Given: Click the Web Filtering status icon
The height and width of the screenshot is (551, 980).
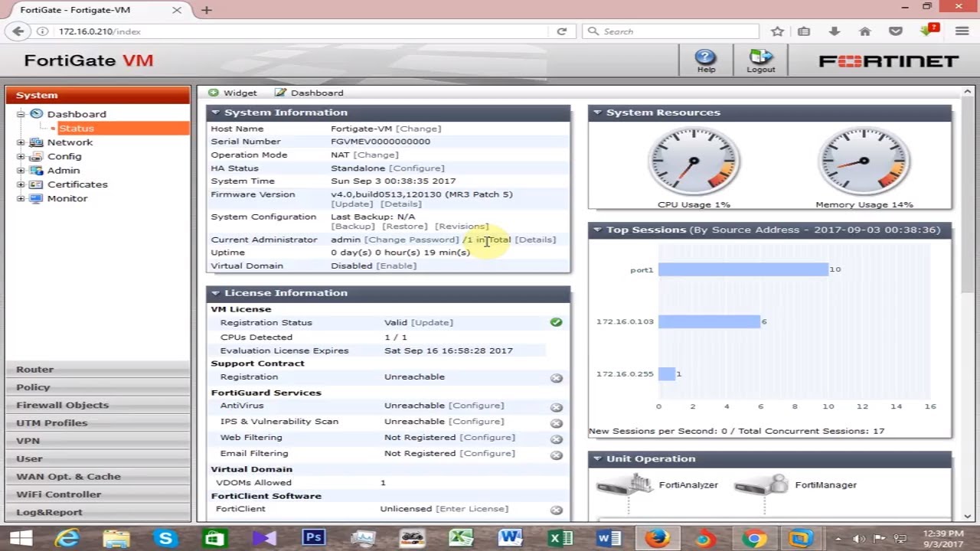Looking at the screenshot, I should (x=556, y=439).
